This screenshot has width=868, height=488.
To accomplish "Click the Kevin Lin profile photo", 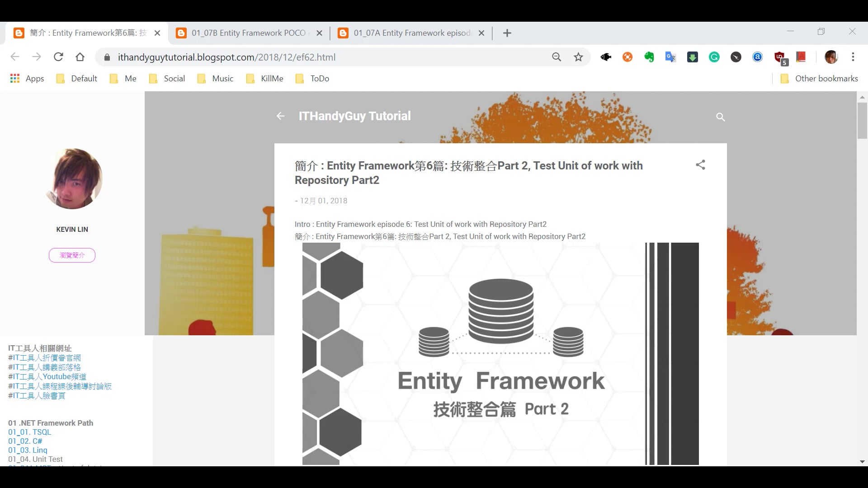I will coord(72,178).
